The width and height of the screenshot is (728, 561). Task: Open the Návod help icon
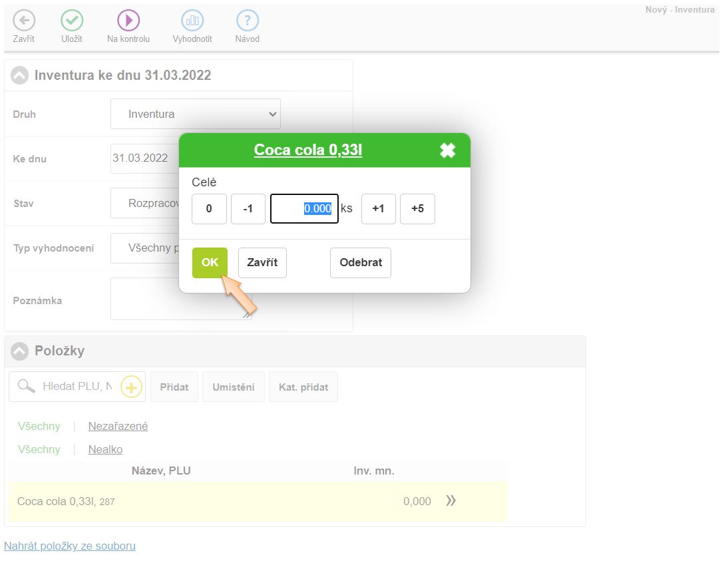tap(248, 21)
